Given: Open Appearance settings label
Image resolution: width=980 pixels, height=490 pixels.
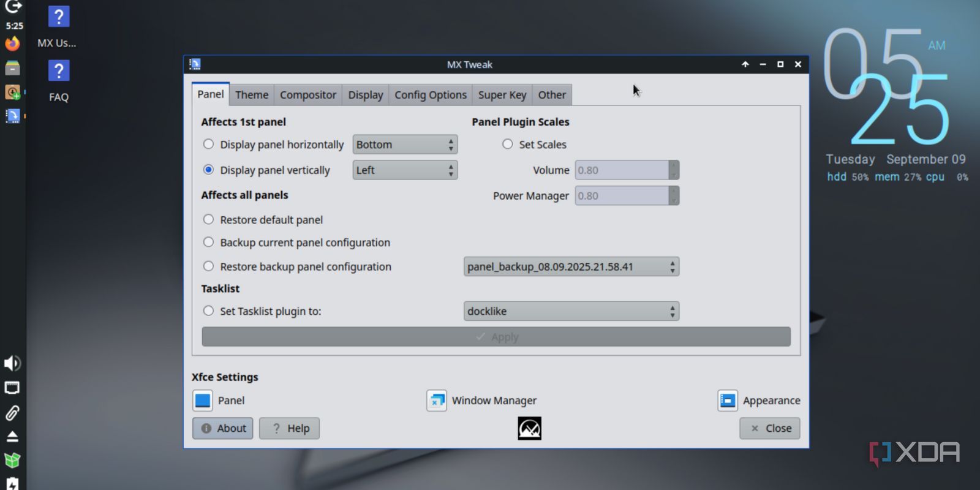Looking at the screenshot, I should tap(772, 401).
